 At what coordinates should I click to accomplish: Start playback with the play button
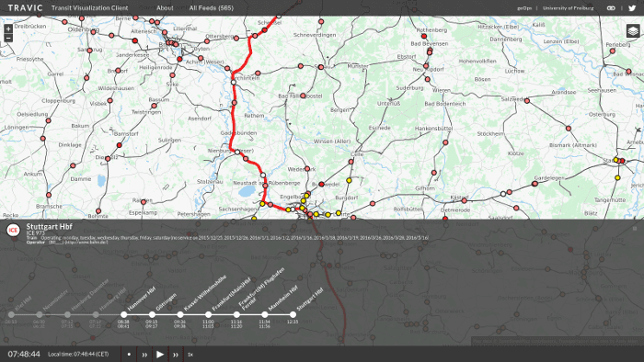pyautogui.click(x=160, y=355)
